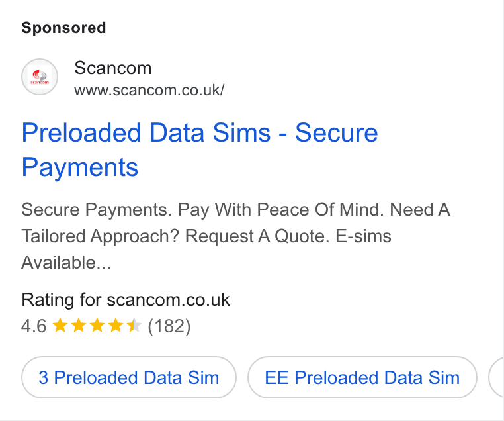Click the half-filled fifth rating star

pyautogui.click(x=134, y=326)
